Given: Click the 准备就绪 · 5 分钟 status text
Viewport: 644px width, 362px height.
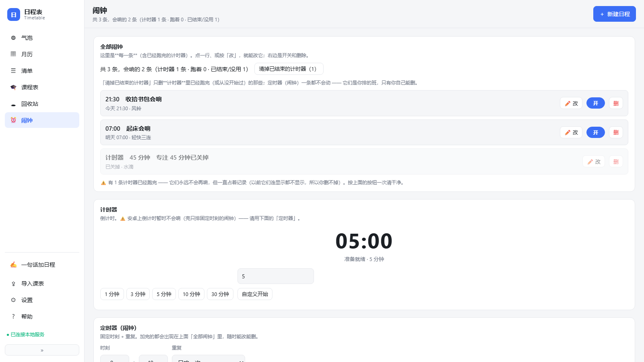Looking at the screenshot, I should tap(364, 259).
